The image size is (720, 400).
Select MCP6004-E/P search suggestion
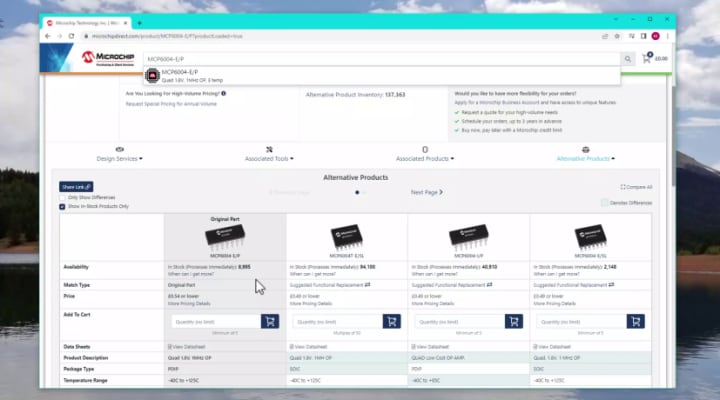click(382, 76)
